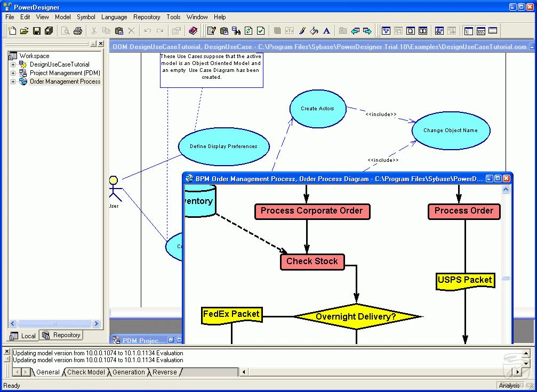Toggle the Output pane view button

pos(481,31)
